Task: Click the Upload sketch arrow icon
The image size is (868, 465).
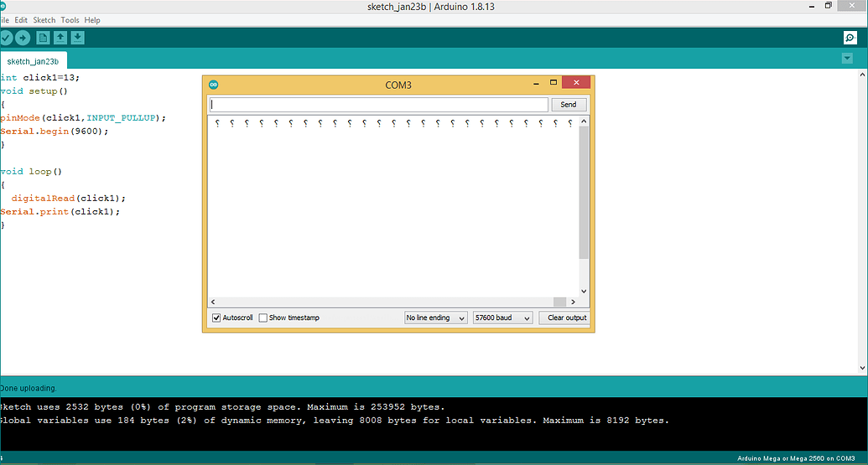Action: point(23,38)
